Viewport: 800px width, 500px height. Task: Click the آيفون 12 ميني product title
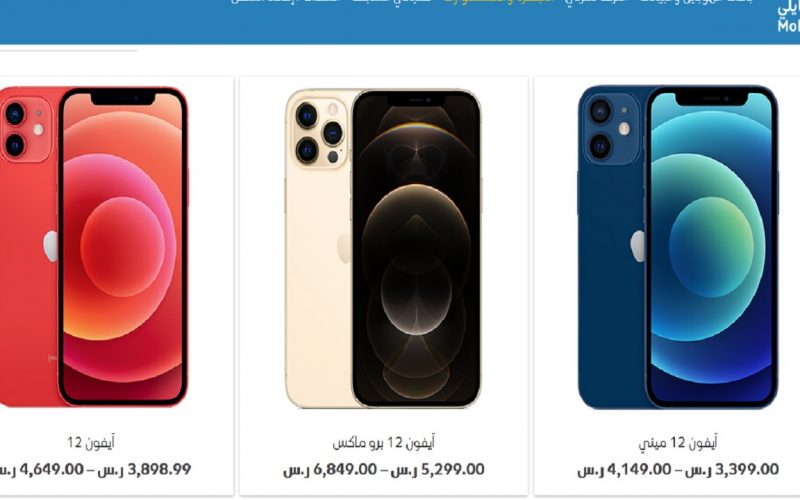point(678,442)
